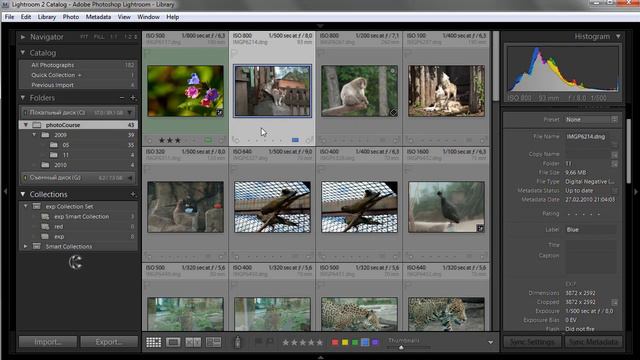This screenshot has height=360, width=640.
Task: Remove folder with minus icon
Action: pos(122,98)
